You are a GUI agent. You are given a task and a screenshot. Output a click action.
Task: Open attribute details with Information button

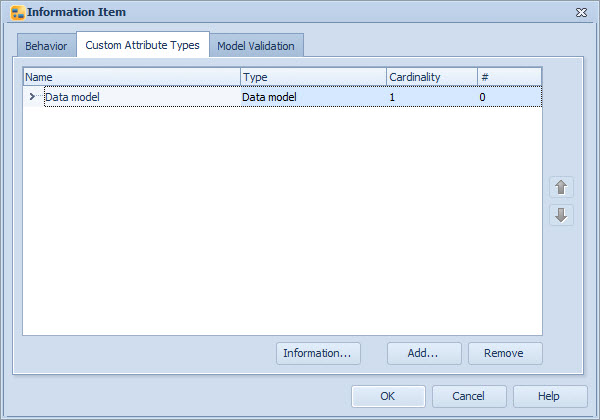click(x=318, y=353)
